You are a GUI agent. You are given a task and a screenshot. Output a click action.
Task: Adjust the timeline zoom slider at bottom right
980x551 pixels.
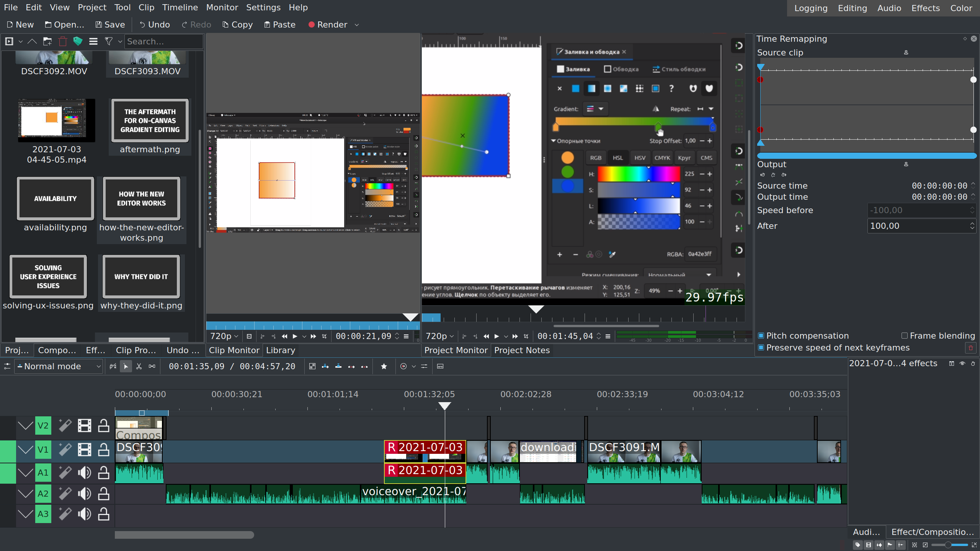(949, 544)
